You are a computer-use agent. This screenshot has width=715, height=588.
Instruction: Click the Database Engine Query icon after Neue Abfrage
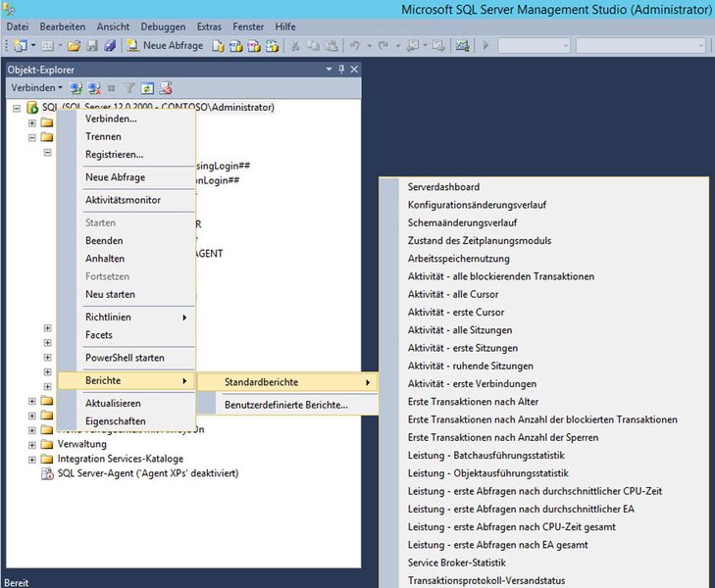point(218,46)
